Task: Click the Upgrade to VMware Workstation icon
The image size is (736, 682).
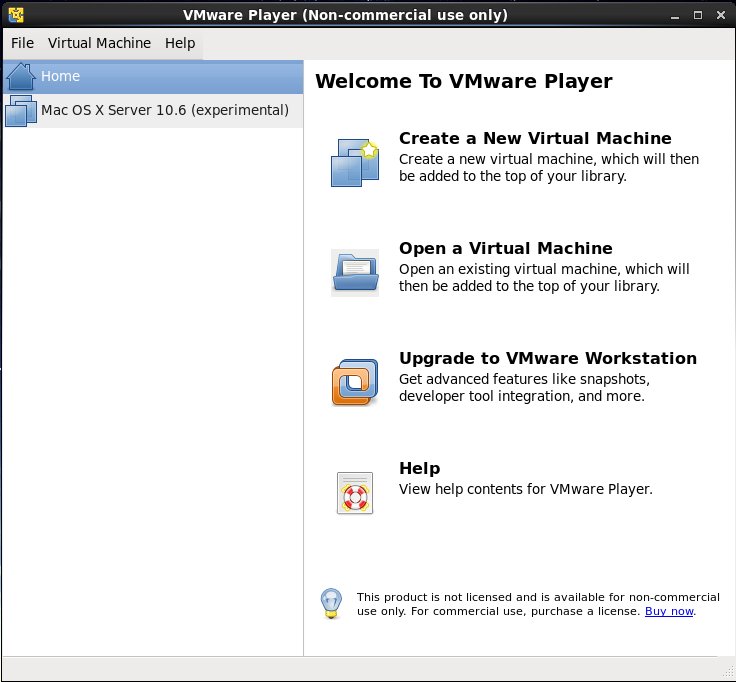Action: (x=355, y=382)
